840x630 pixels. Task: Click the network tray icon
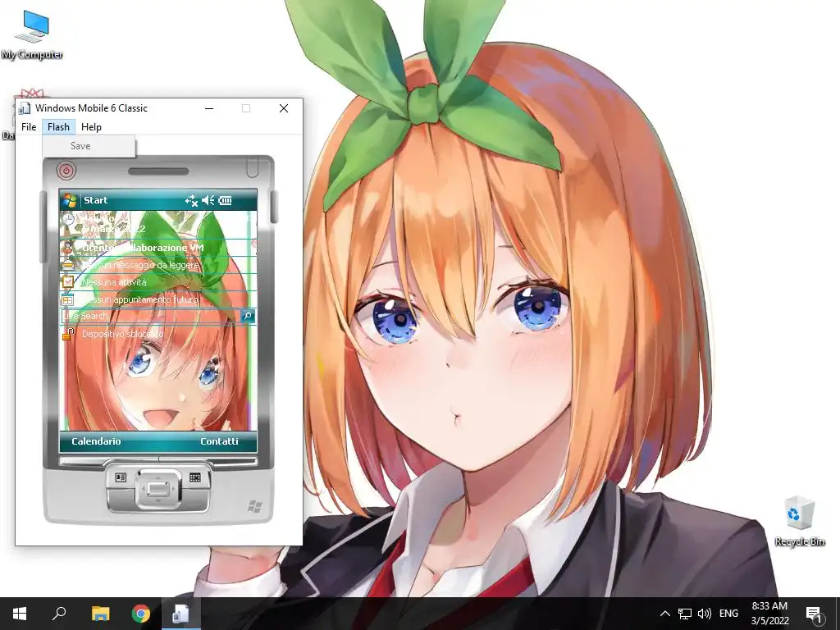click(685, 614)
